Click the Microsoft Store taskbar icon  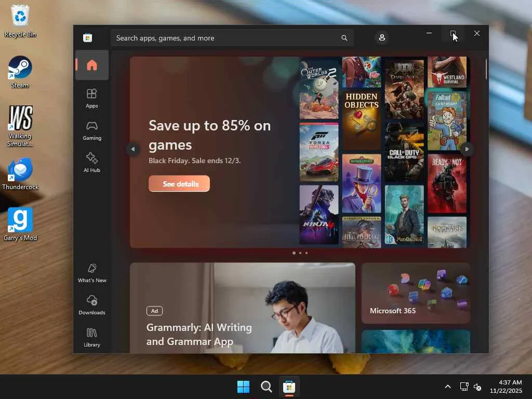289,387
